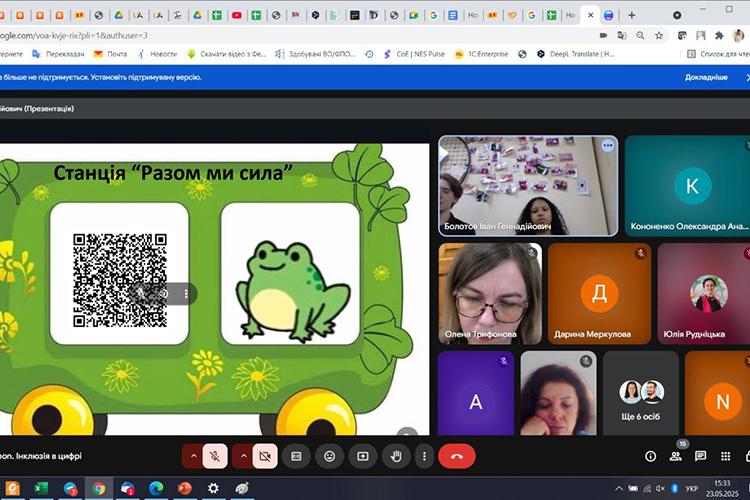Turn on the camera in Meet

point(265,456)
